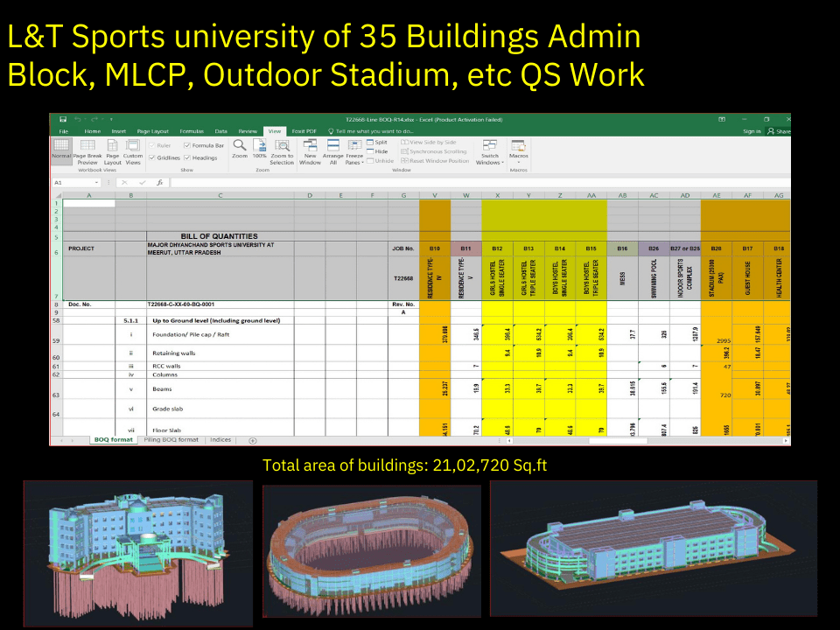Click ribbon display options icon in title bar
The width and height of the screenshot is (840, 630).
(x=722, y=120)
